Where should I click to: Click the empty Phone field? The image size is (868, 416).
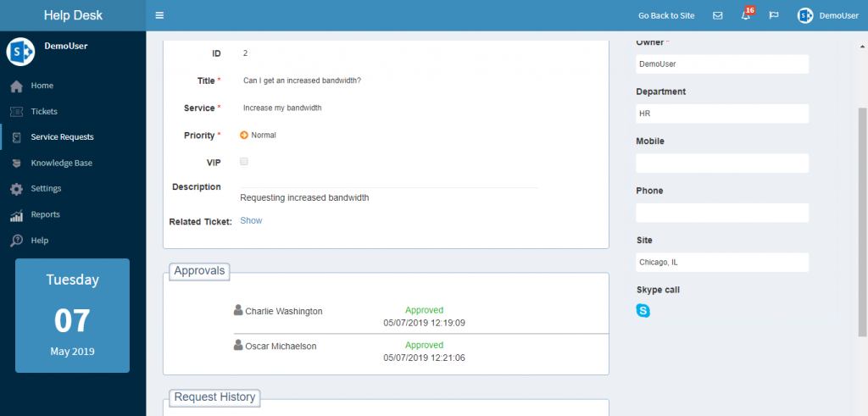(x=722, y=213)
